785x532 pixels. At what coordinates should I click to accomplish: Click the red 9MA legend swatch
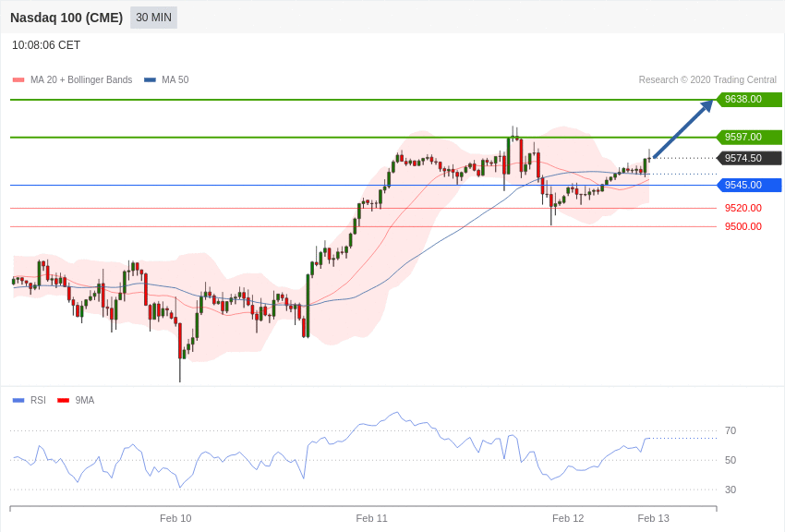[63, 401]
